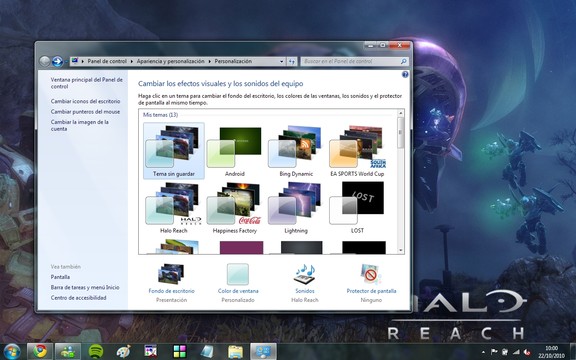Apply the LOST theme

tap(357, 208)
